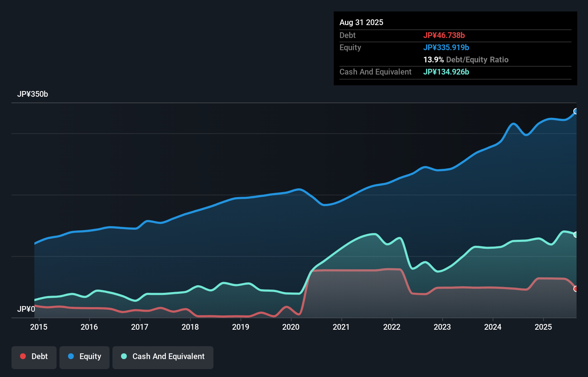The image size is (588, 377).
Task: Toggle visibility of the Debt series
Action: click(34, 357)
